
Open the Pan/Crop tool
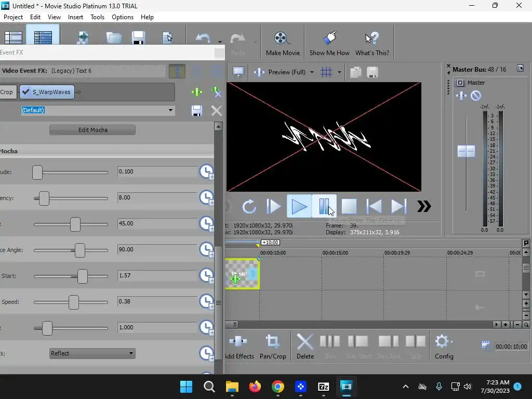coord(273,347)
